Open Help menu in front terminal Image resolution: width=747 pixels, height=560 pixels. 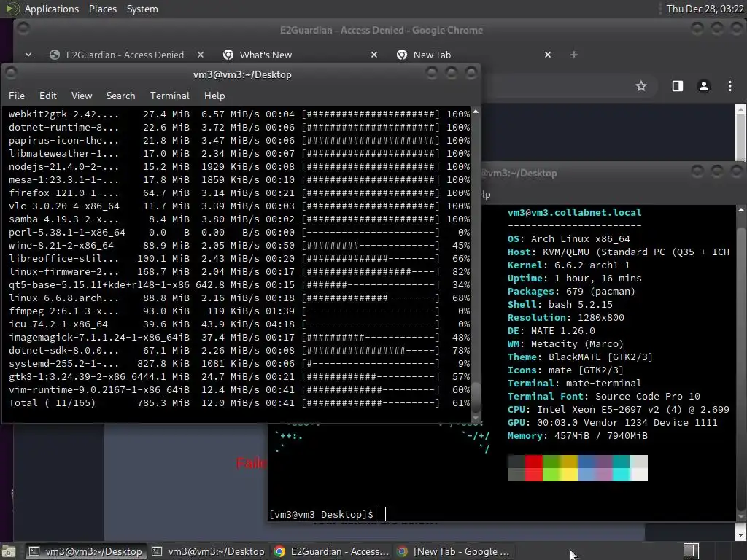(x=214, y=96)
